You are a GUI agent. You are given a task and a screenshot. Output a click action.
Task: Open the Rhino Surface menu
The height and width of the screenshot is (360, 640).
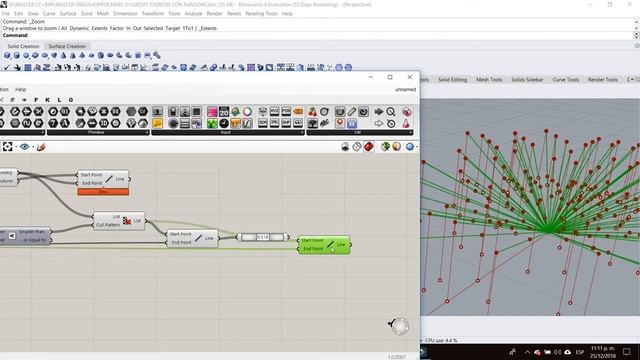click(x=68, y=13)
